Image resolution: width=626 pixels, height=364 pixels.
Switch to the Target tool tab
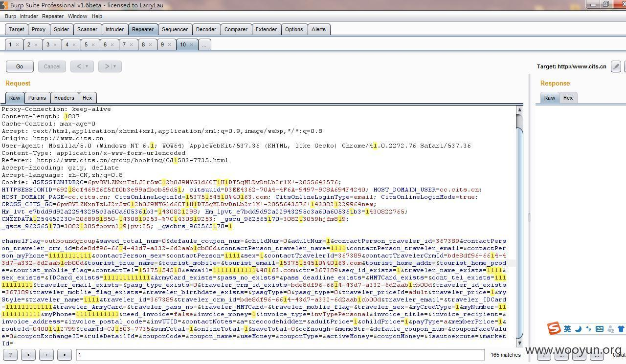[x=16, y=29]
